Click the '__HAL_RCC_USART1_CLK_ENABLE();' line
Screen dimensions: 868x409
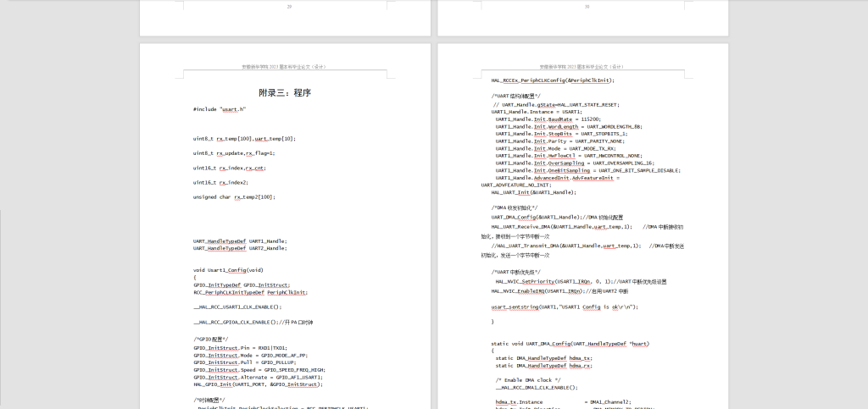coord(239,307)
